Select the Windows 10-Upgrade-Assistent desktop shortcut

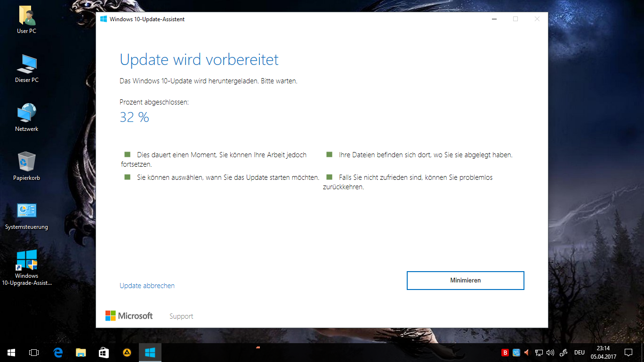26,267
